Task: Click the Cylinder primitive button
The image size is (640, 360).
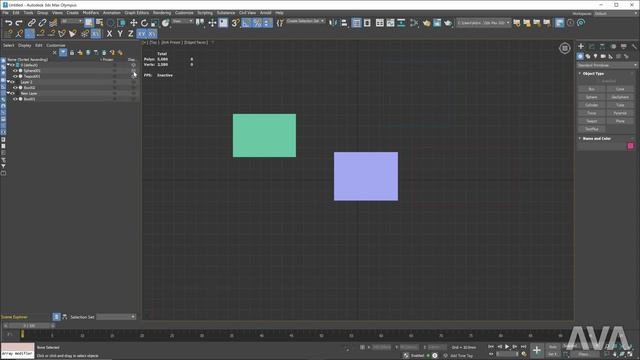Action: [591, 105]
